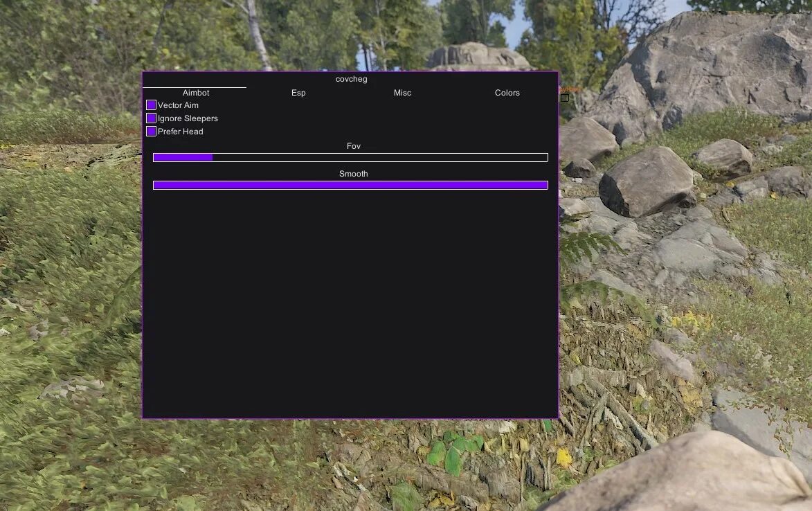
Task: Disable the Ignore Sleepers checkbox
Action: (151, 118)
